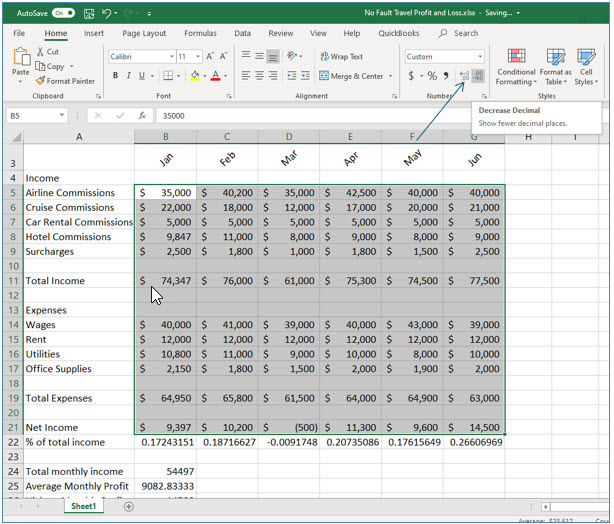
Task: Click the Borders icon
Action: 168,76
